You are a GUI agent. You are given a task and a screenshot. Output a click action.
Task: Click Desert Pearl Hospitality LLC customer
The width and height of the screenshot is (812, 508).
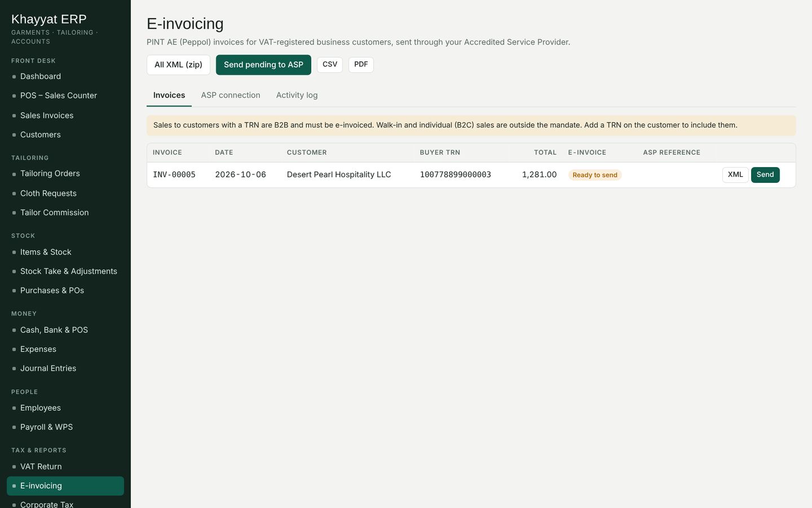[x=339, y=175]
